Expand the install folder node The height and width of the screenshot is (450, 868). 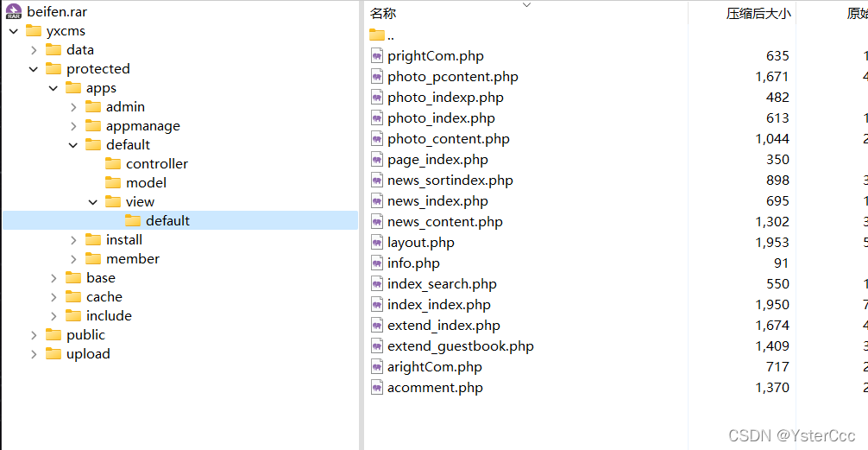(73, 240)
